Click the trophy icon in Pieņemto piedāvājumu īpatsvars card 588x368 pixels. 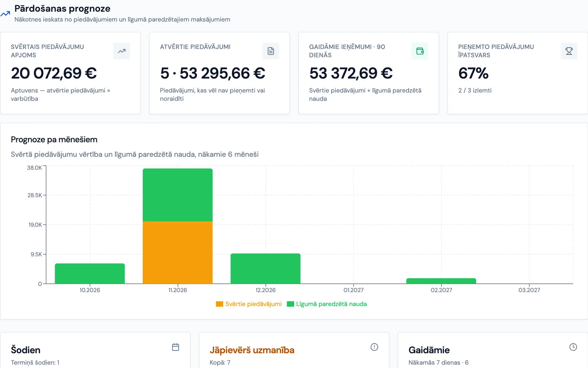click(569, 51)
